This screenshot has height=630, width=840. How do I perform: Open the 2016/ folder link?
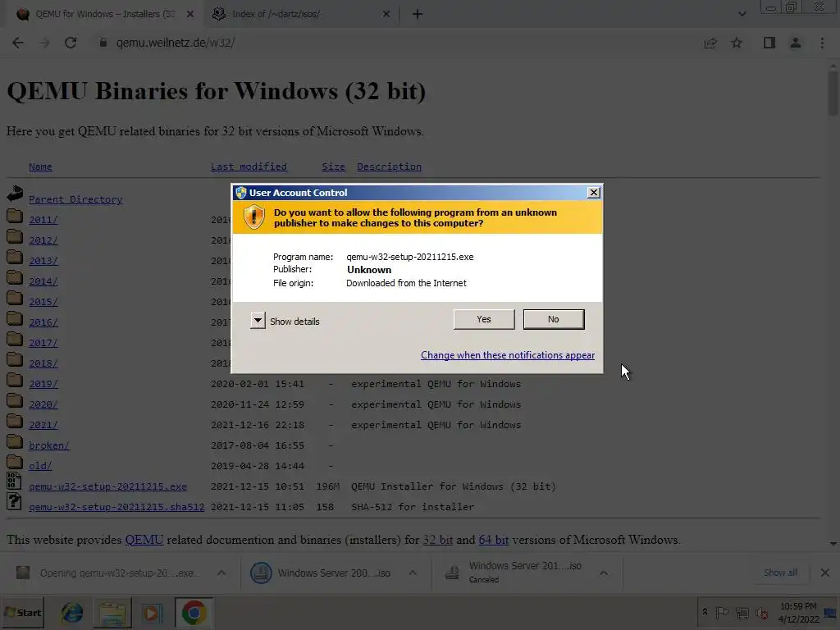[43, 322]
